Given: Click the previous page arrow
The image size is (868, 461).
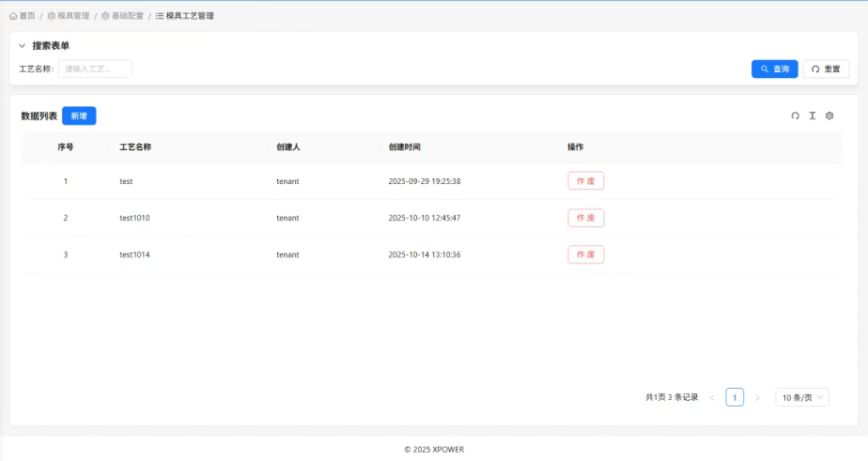Looking at the screenshot, I should click(x=712, y=397).
